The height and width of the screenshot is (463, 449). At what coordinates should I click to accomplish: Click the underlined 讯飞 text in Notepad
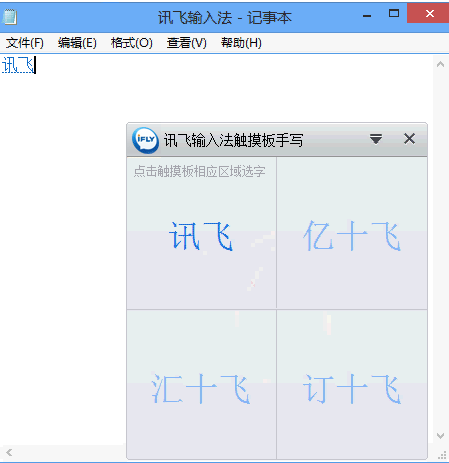(x=18, y=65)
